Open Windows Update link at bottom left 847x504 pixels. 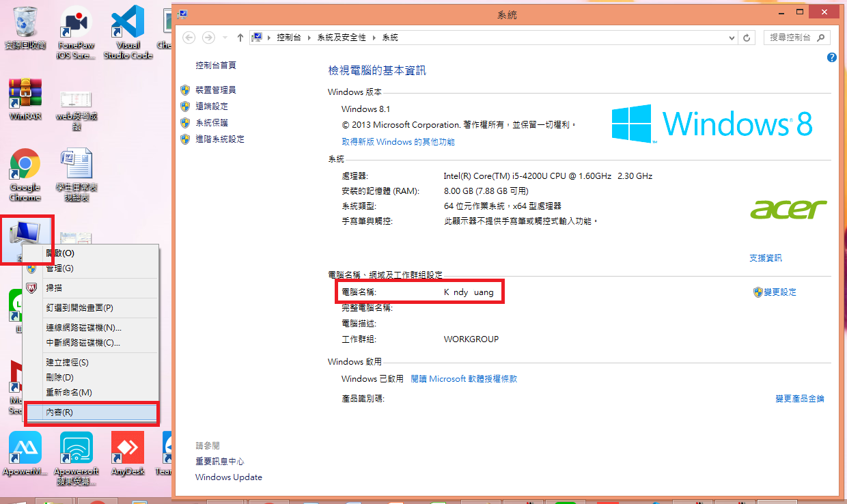tap(229, 477)
